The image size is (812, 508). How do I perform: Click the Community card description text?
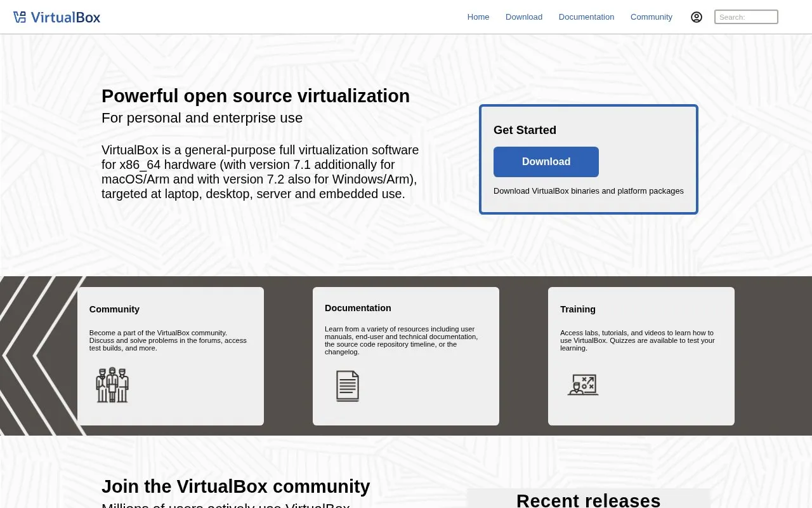click(168, 340)
